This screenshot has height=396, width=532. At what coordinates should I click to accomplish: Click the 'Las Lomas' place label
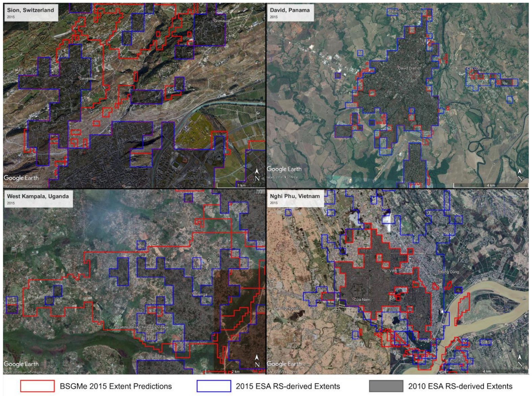tap(476, 69)
